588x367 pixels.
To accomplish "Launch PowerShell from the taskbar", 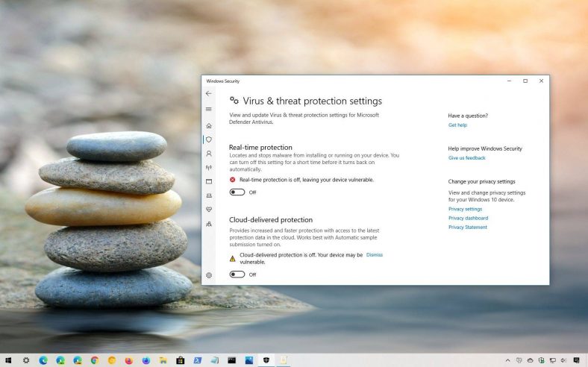I will point(198,360).
